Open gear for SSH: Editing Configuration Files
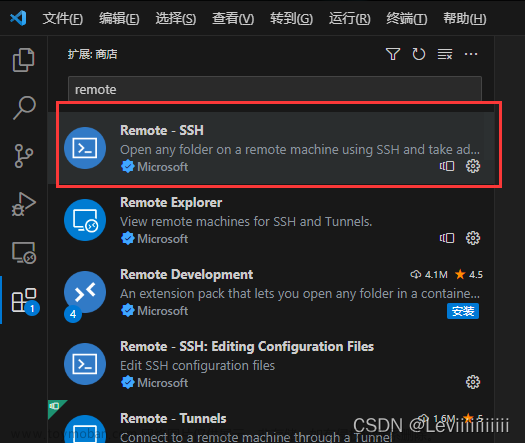The width and height of the screenshot is (525, 443). tap(473, 382)
